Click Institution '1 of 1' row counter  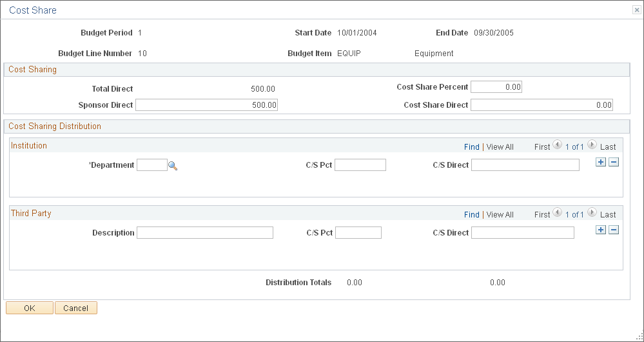point(574,146)
